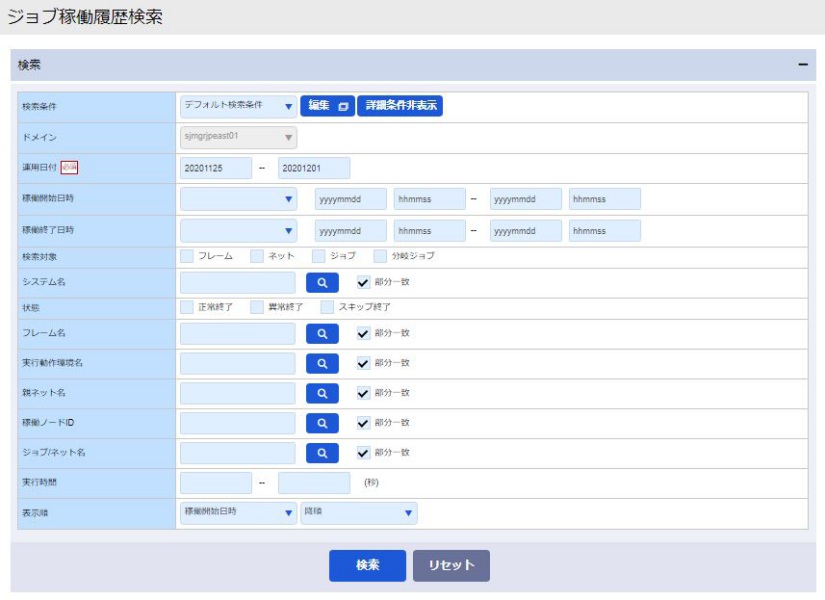Disable 部分一致 for 稼働ノードID

363,423
